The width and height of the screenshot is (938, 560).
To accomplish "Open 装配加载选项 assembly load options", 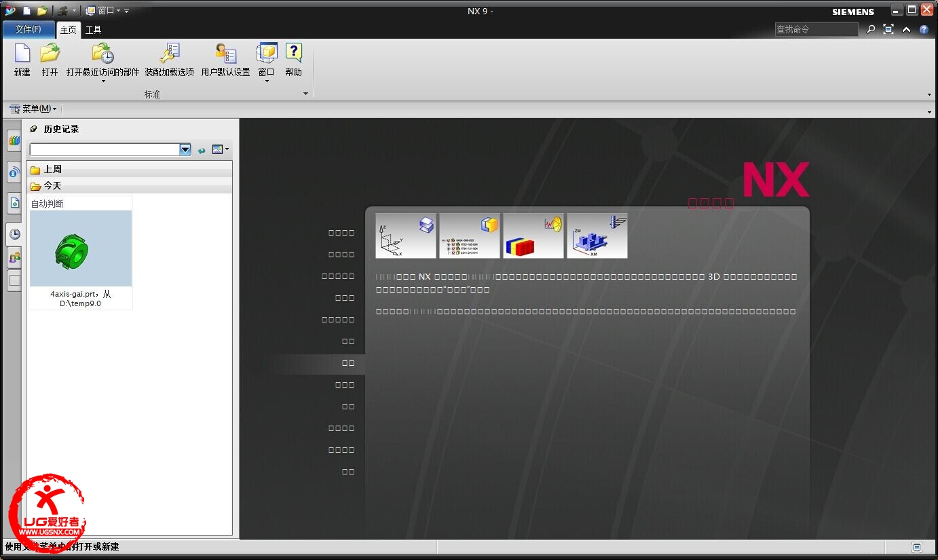I will click(169, 60).
